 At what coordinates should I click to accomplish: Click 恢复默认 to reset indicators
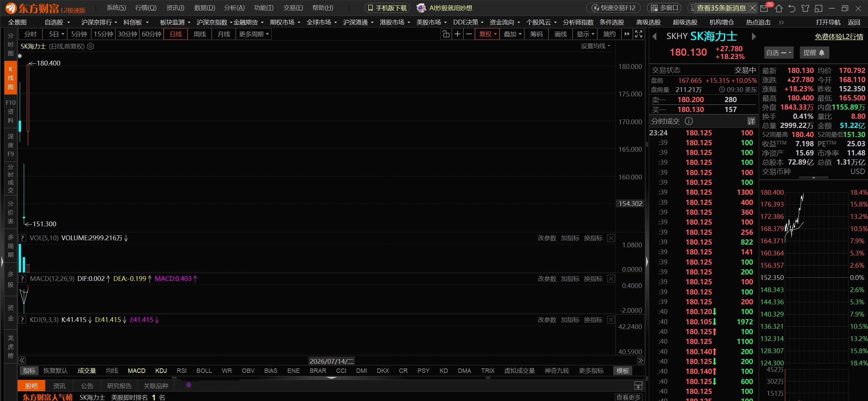[56, 371]
